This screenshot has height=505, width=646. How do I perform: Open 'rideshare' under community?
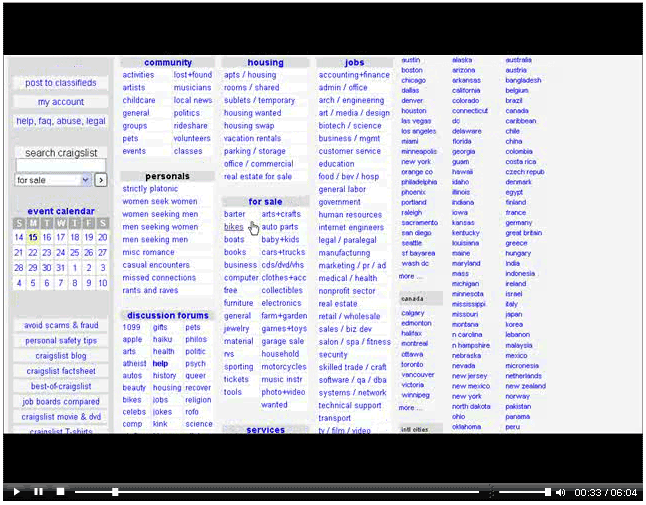(190, 126)
